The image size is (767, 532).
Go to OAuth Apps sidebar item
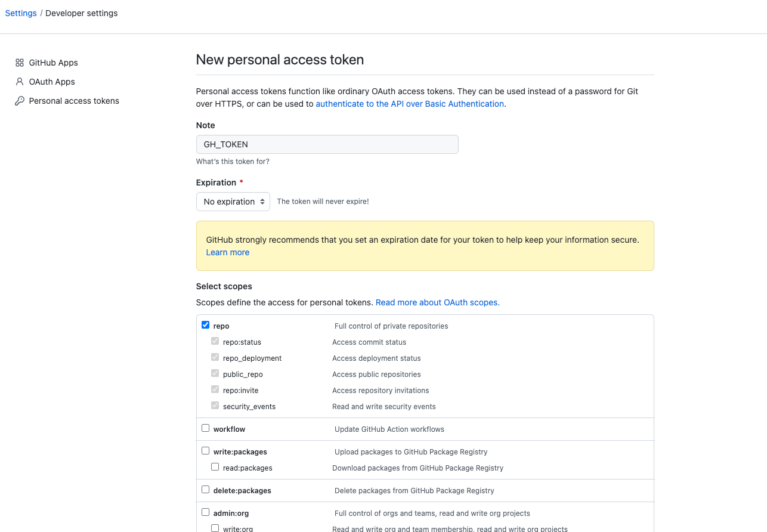click(52, 82)
